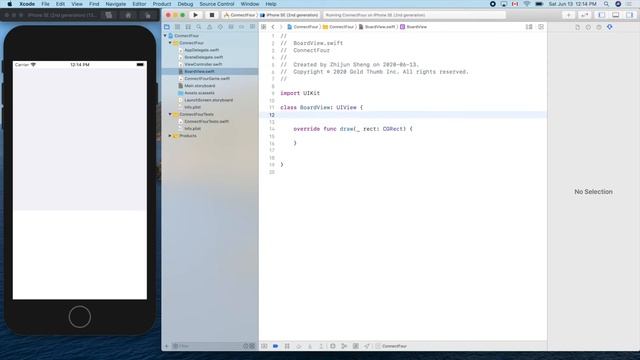Open the related items grid in editor
The height and width of the screenshot is (360, 640).
264,27
